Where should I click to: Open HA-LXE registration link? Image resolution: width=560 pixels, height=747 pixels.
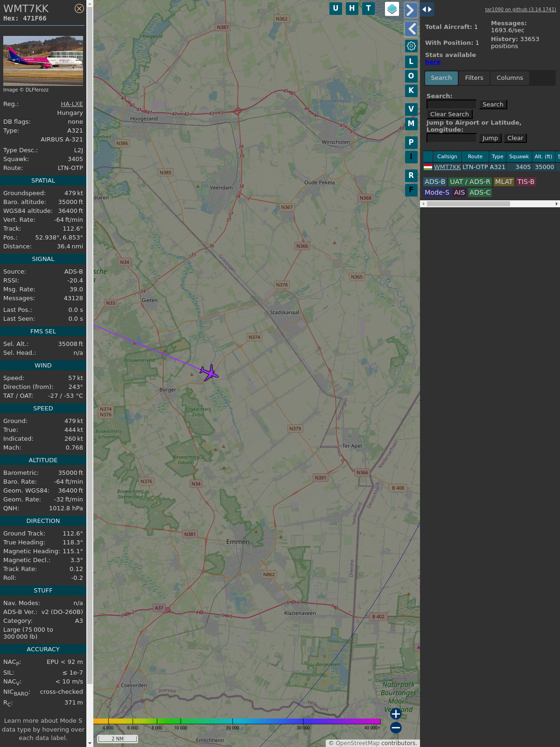(x=72, y=104)
